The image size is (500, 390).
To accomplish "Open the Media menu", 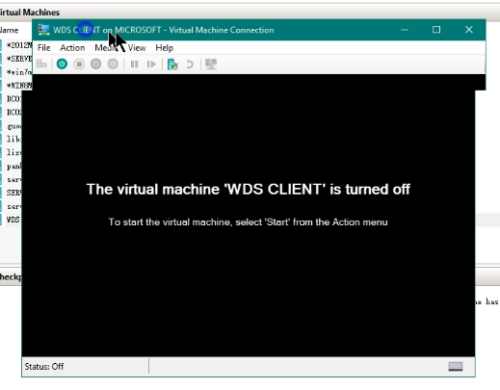I will pos(106,48).
